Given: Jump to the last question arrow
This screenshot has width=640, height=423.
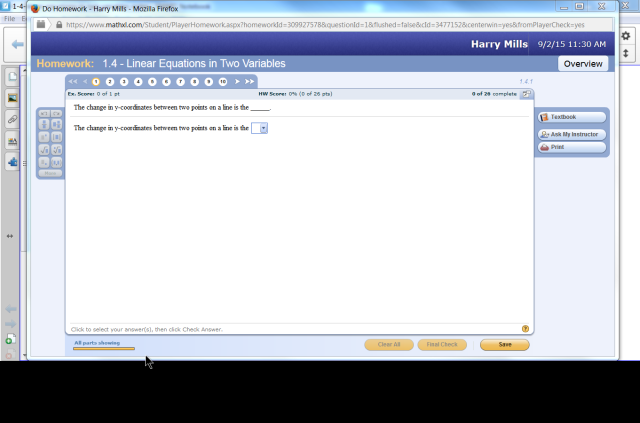Looking at the screenshot, I should click(250, 81).
